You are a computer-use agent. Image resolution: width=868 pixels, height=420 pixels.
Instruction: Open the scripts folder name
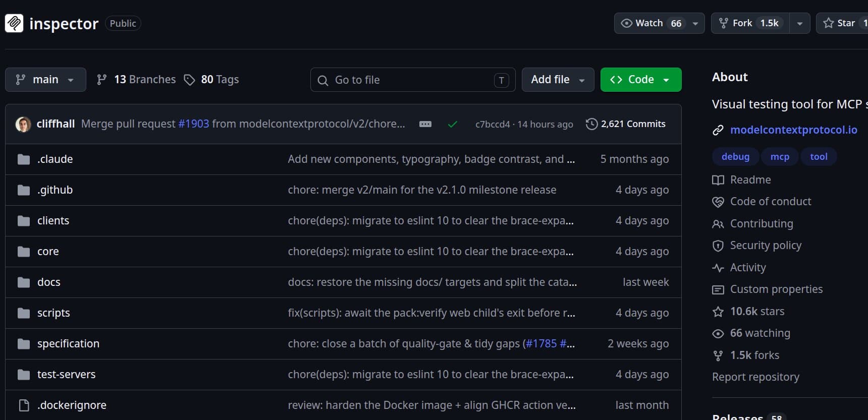coord(53,313)
